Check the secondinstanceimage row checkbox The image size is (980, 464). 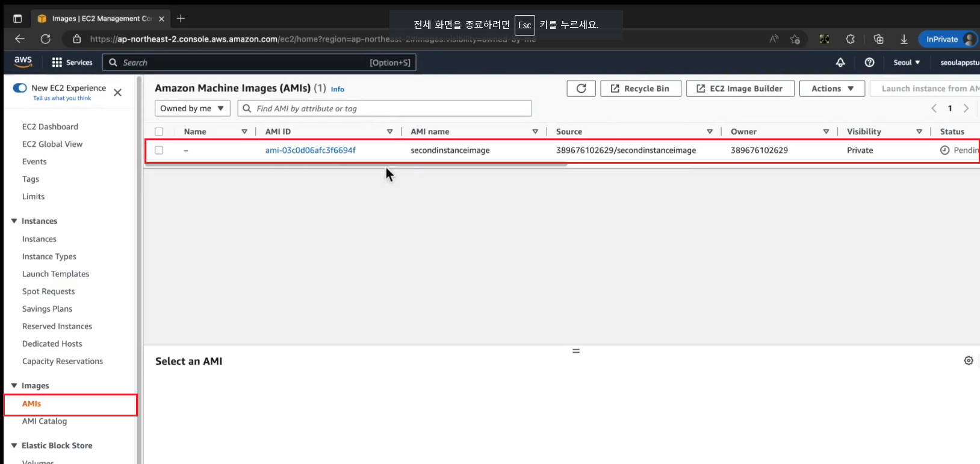[x=159, y=150]
